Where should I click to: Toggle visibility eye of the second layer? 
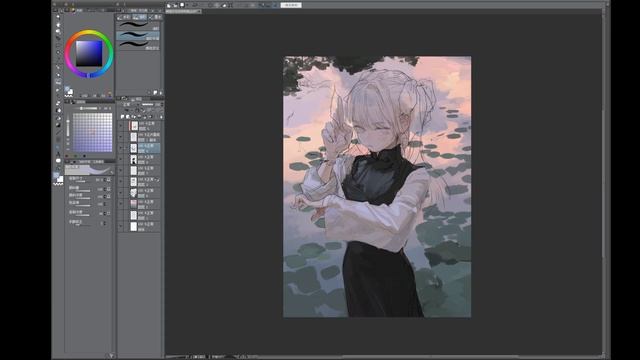(121, 137)
